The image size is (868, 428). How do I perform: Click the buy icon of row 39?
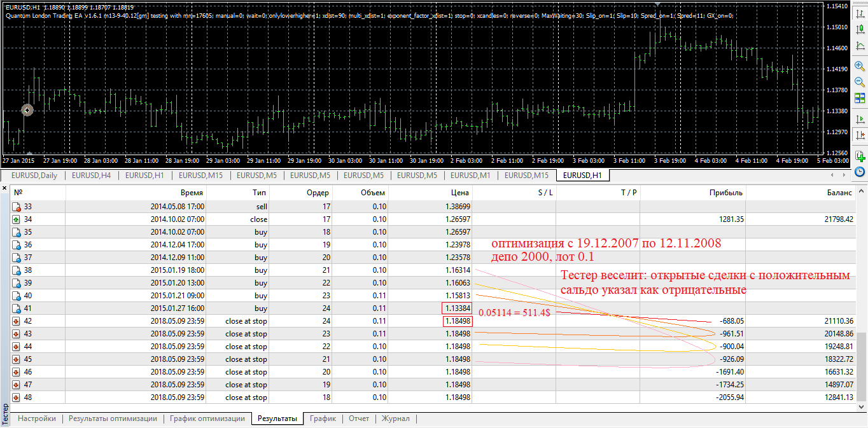click(x=17, y=283)
